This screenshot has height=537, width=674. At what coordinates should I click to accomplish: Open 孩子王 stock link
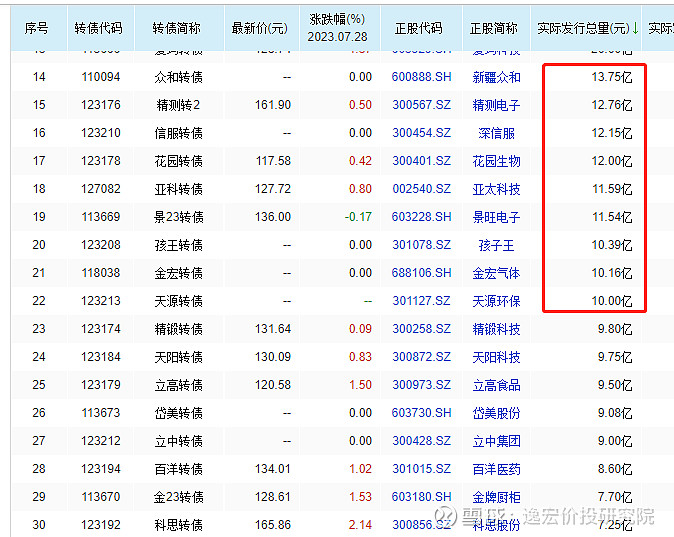496,245
